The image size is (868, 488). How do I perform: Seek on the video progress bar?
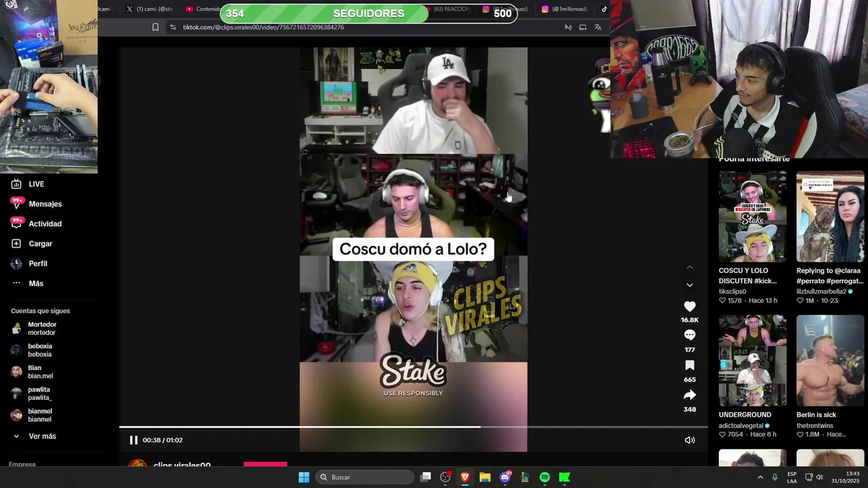point(413,427)
